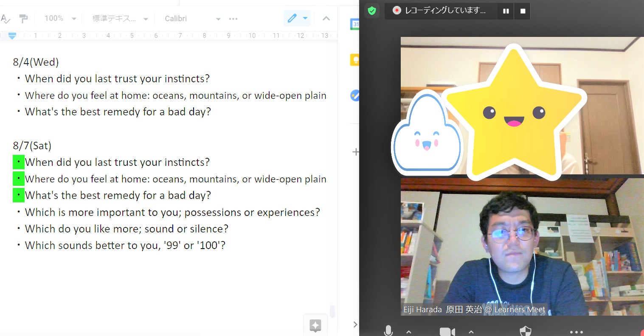
Task: Open Google Keep notes panel
Action: point(354,60)
